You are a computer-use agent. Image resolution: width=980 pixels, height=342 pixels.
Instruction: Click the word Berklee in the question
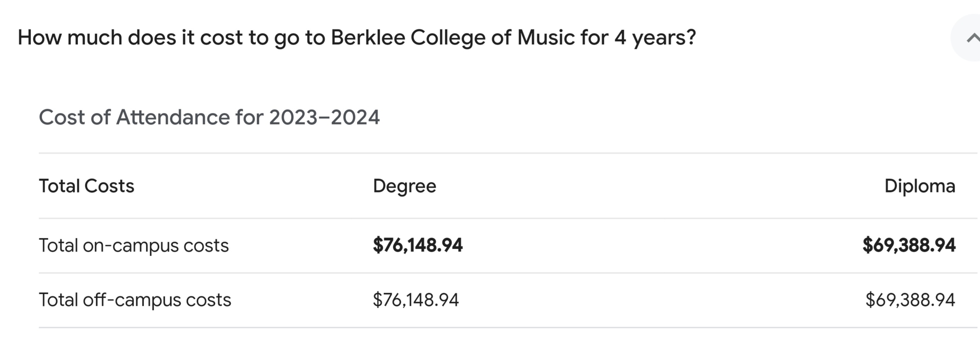pos(368,38)
